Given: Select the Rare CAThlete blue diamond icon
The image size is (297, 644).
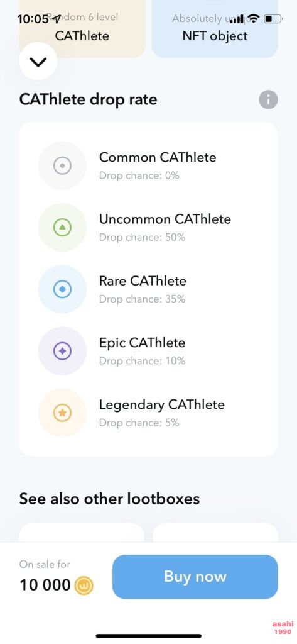Looking at the screenshot, I should 62,289.
